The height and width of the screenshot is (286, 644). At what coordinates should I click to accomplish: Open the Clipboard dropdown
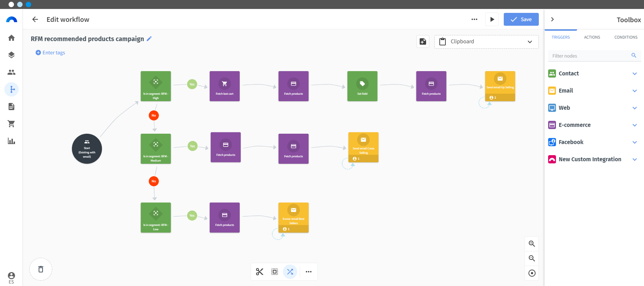[x=486, y=41]
